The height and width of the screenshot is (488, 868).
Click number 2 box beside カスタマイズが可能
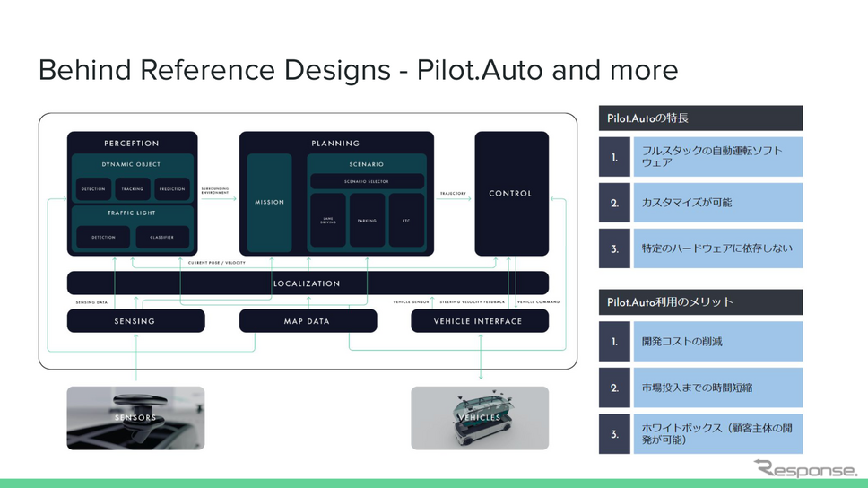(x=614, y=203)
